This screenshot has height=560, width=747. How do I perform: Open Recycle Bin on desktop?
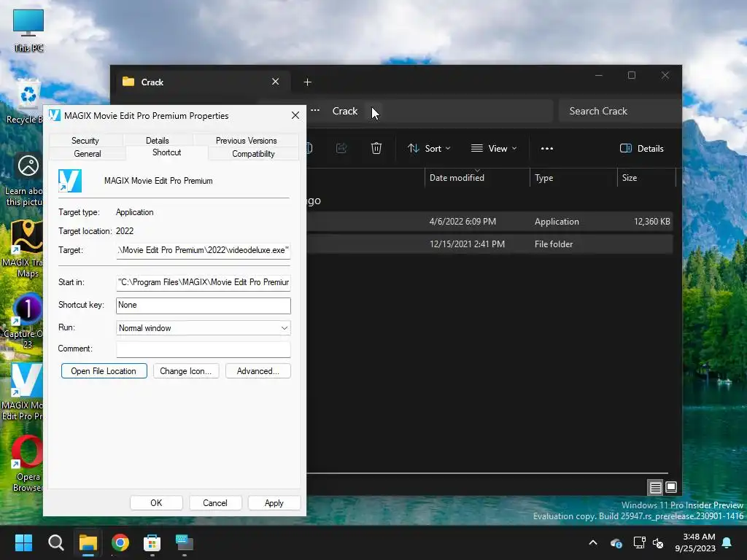click(26, 101)
